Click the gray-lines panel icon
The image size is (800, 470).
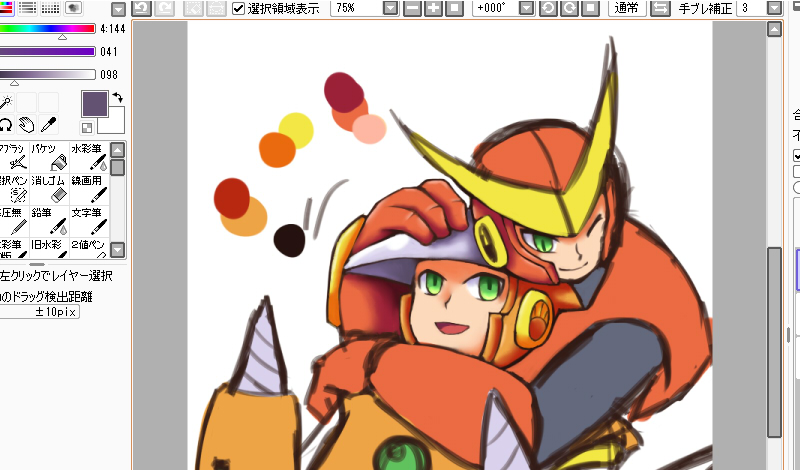coord(27,7)
